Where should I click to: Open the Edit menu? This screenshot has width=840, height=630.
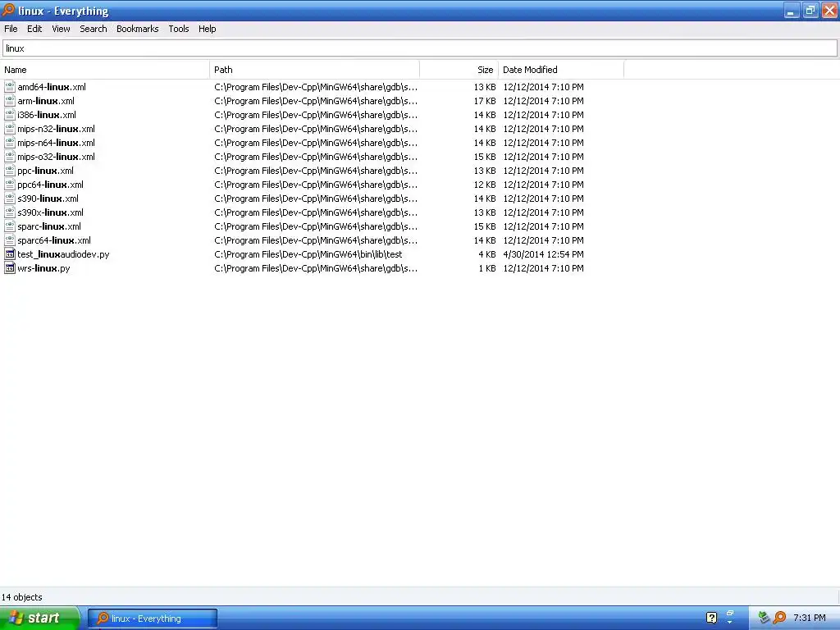34,29
